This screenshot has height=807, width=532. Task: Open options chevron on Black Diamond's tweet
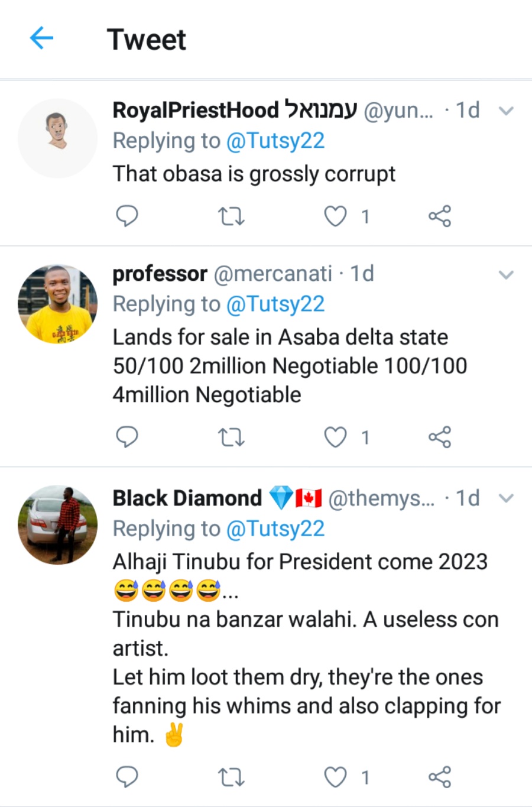coord(506,498)
